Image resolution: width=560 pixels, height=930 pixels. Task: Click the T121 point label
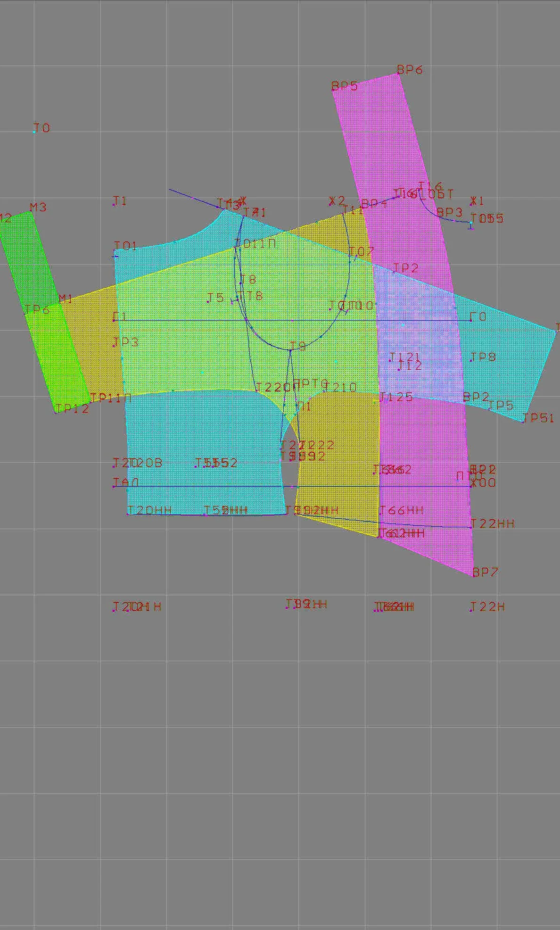pos(405,357)
